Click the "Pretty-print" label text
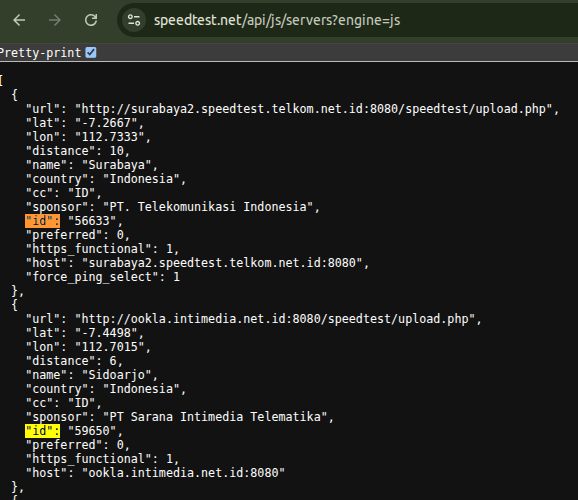Viewport: 578px width, 500px height. pos(40,53)
